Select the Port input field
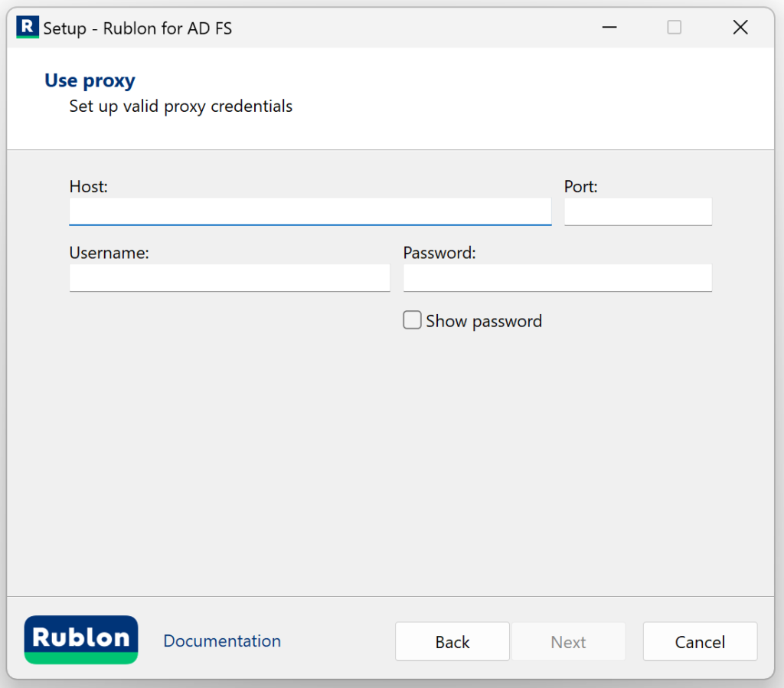The height and width of the screenshot is (688, 784). [638, 211]
